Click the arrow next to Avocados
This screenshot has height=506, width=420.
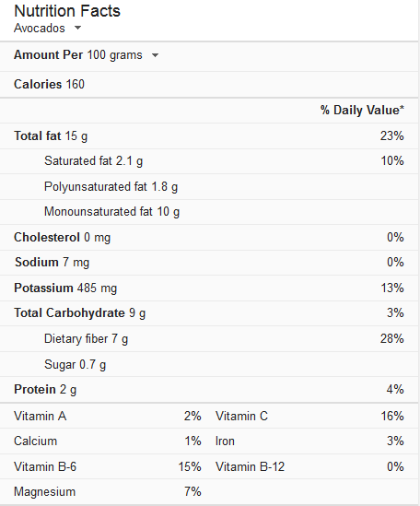[77, 28]
